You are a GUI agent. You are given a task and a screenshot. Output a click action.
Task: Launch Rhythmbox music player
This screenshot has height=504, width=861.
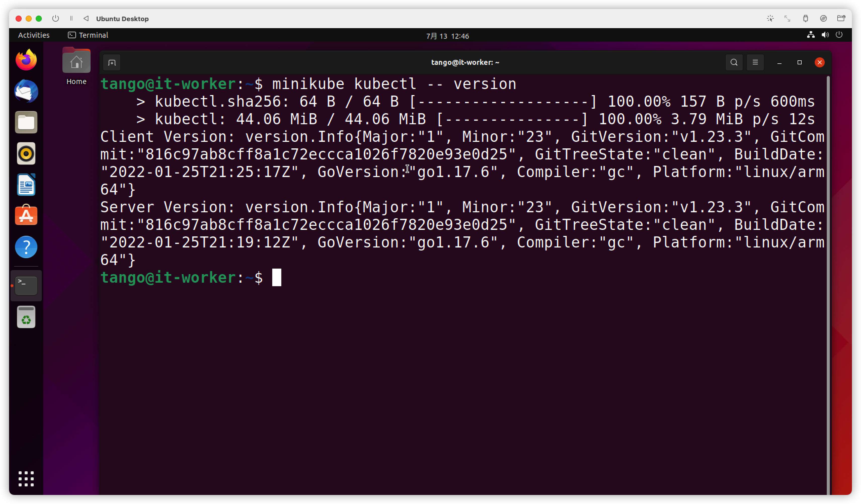26,153
